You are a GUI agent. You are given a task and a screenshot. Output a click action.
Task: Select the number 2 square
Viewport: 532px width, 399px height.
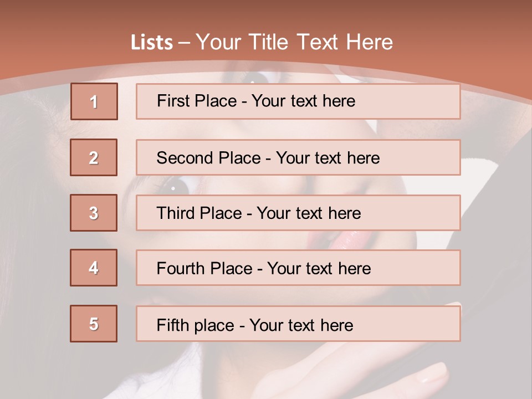pyautogui.click(x=94, y=157)
